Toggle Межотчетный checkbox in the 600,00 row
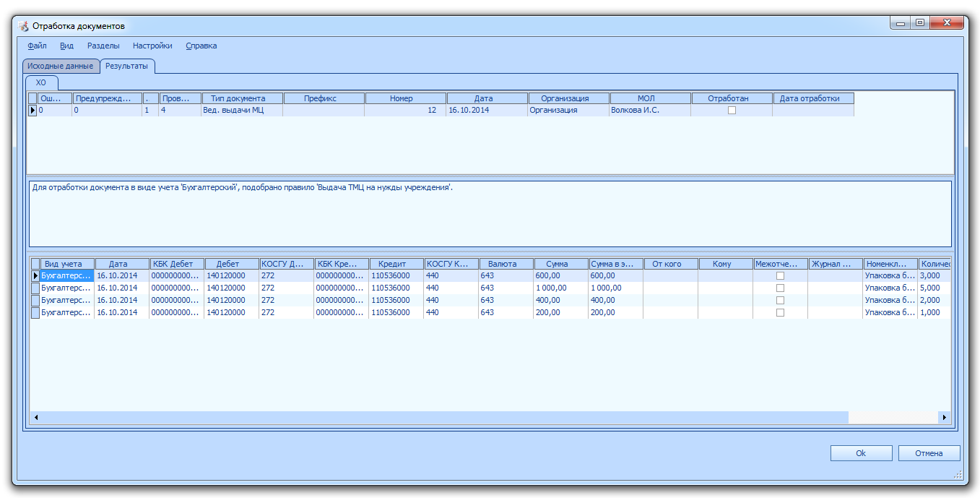The image size is (980, 498). 780,276
